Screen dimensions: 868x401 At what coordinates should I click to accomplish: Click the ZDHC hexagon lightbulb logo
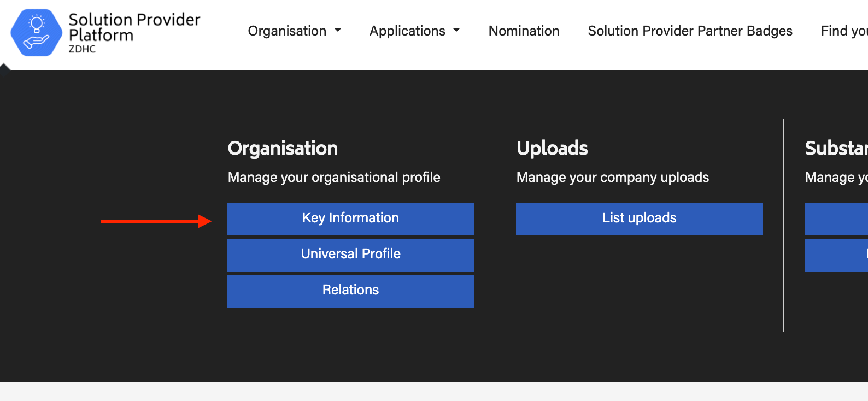[x=36, y=33]
